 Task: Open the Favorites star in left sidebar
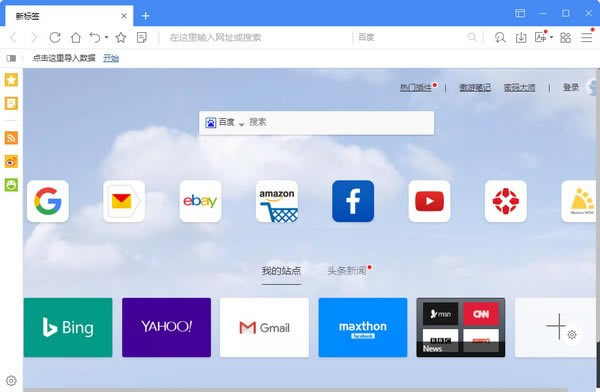[x=11, y=80]
